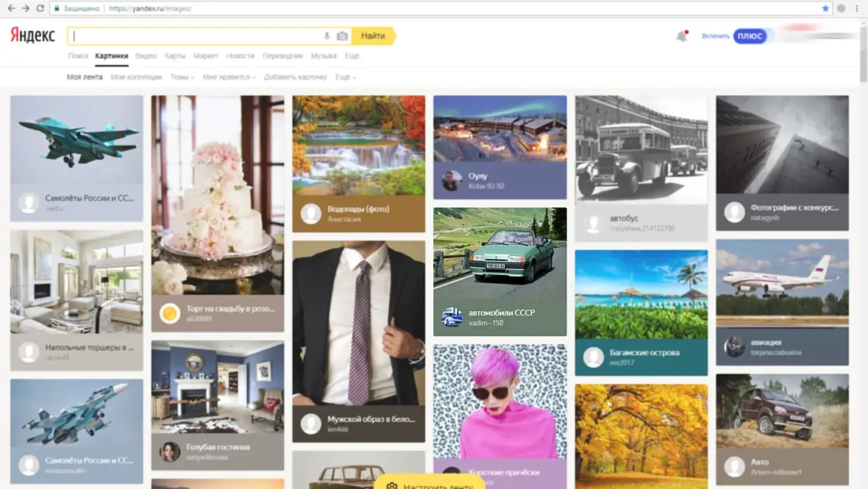Click the Яндекс logo
Image resolution: width=868 pixels, height=489 pixels.
tap(32, 35)
